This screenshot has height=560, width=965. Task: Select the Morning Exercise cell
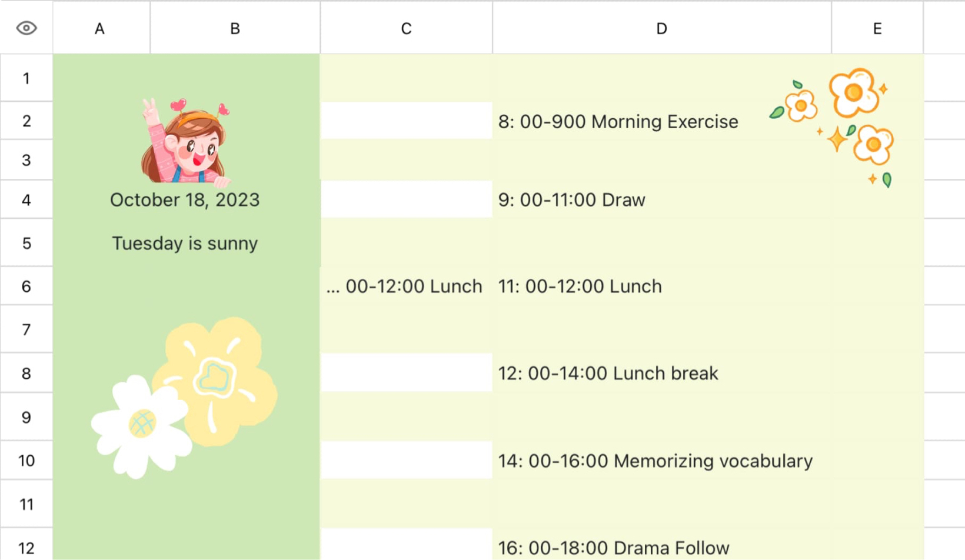coord(662,121)
